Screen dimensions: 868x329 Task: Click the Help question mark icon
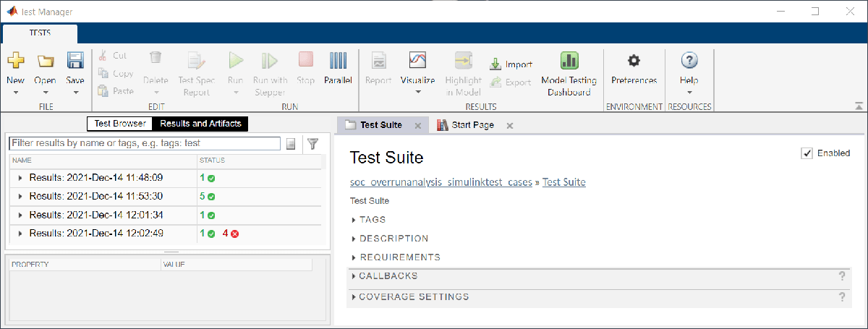[689, 61]
